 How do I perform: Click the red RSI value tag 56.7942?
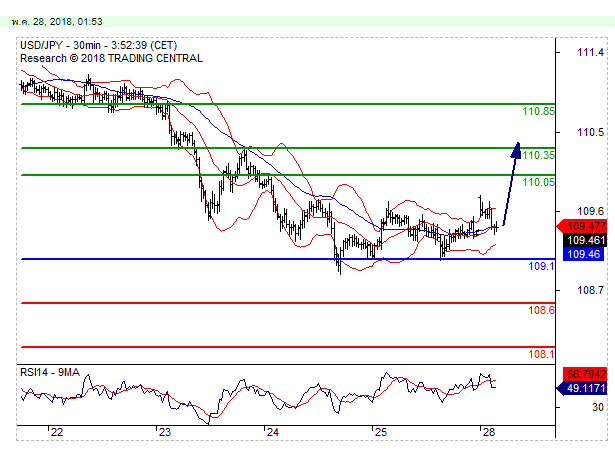(585, 374)
